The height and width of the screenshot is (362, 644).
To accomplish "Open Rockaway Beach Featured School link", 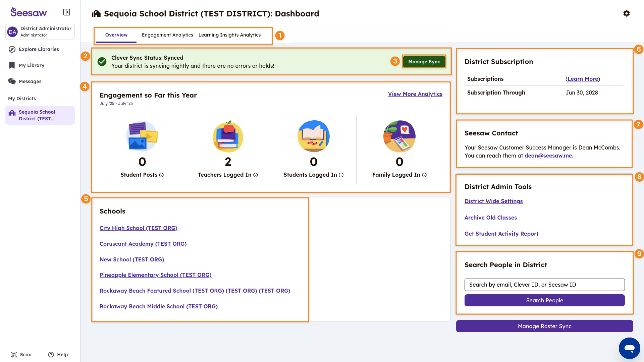I will coord(195,291).
